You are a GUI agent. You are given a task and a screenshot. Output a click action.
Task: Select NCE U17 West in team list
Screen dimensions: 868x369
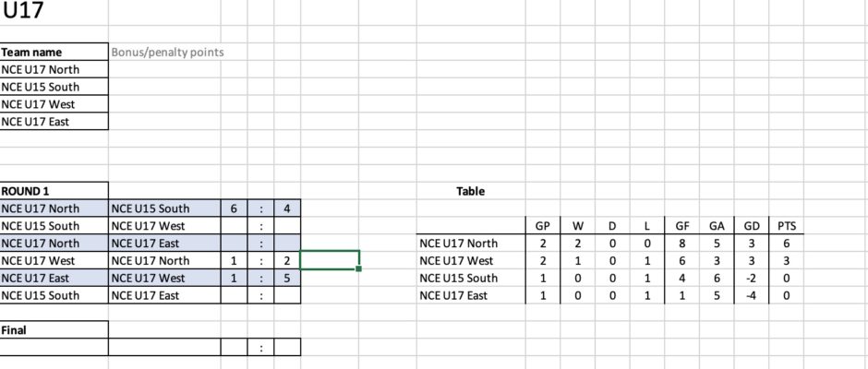pos(54,104)
